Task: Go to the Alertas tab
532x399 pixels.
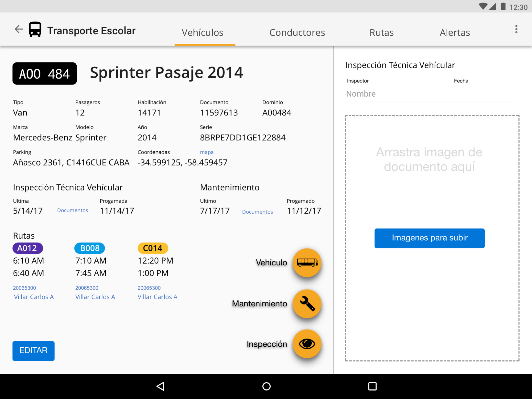Action: click(455, 32)
